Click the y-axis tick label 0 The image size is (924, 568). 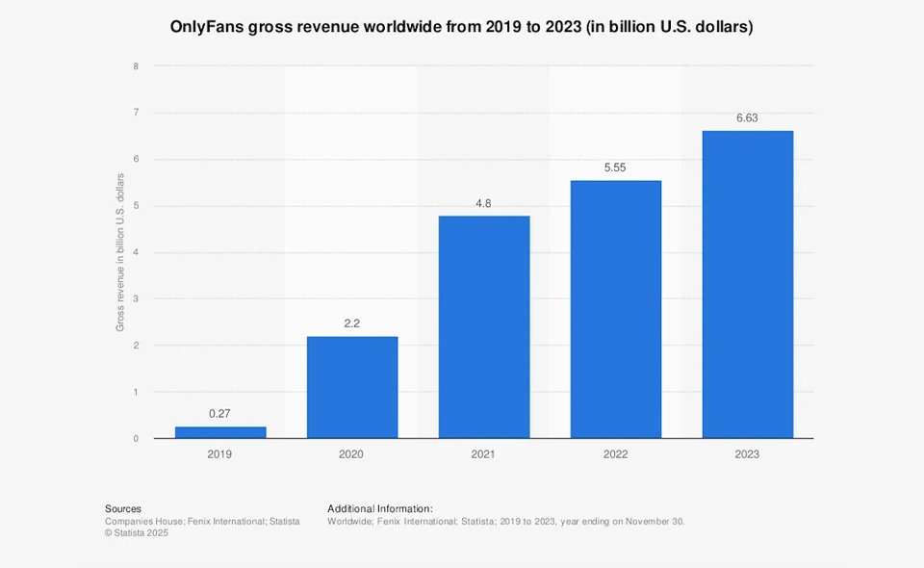coord(136,438)
